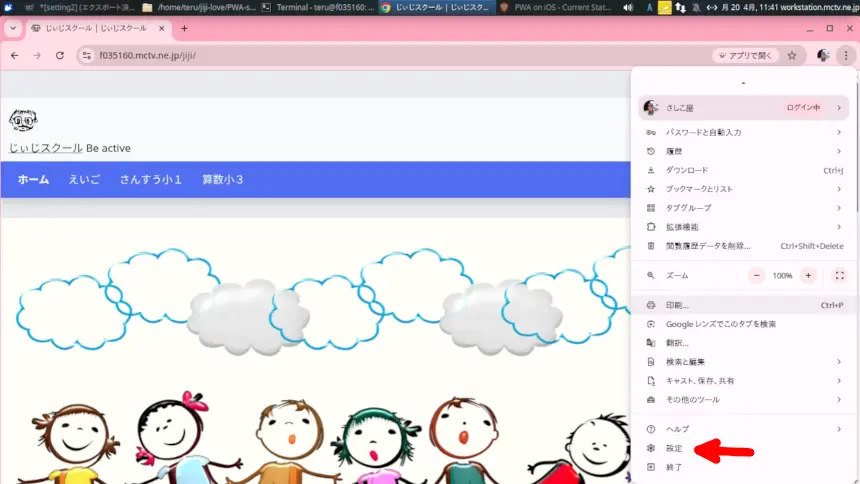Open the さしこ屋 profile menu entry
This screenshot has width=860, height=484.
pyautogui.click(x=744, y=108)
